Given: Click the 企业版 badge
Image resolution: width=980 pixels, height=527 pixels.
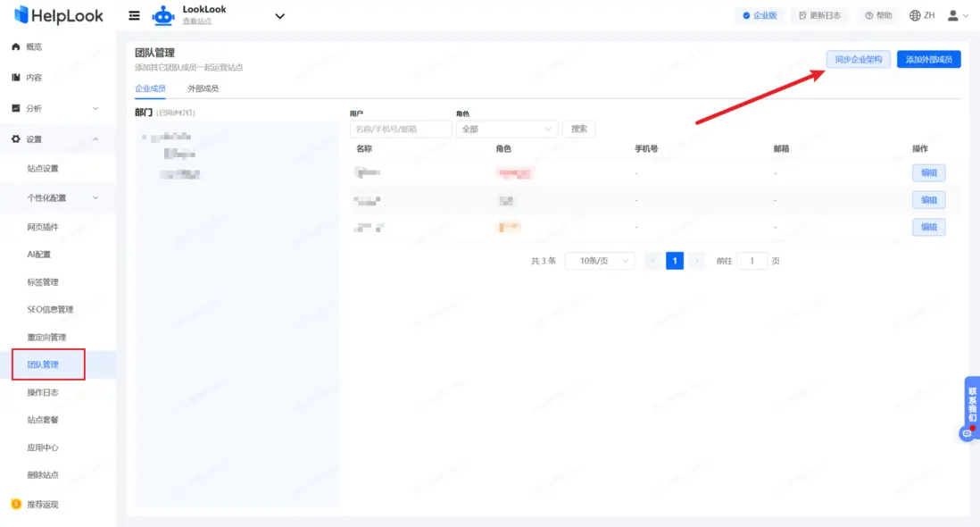Looking at the screenshot, I should [760, 15].
